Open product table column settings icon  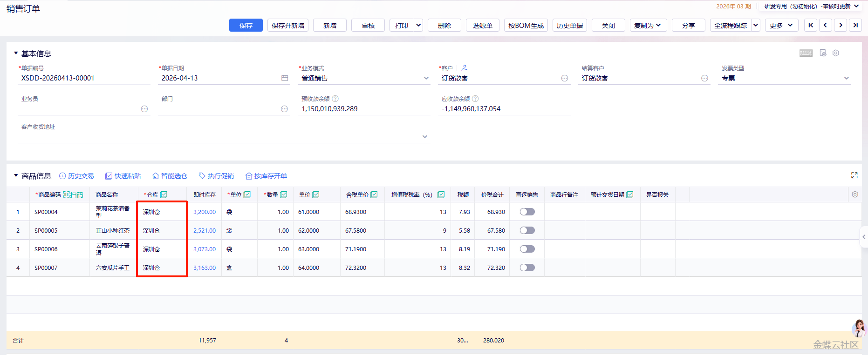855,194
